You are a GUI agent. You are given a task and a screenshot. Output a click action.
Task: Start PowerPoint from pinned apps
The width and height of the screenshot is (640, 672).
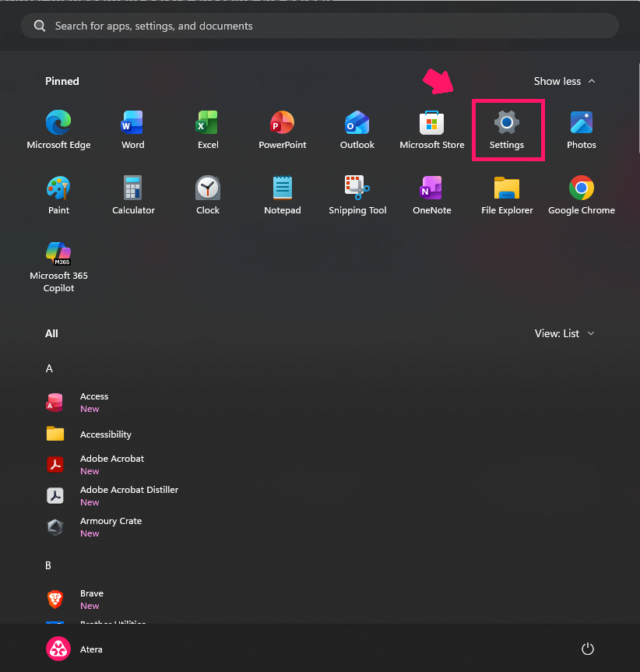pos(283,129)
